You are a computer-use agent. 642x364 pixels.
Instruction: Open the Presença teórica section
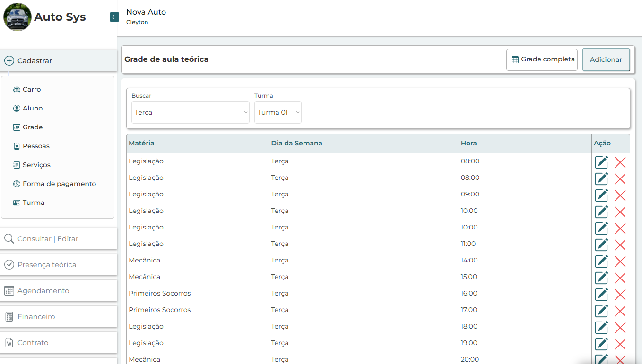(x=58, y=265)
